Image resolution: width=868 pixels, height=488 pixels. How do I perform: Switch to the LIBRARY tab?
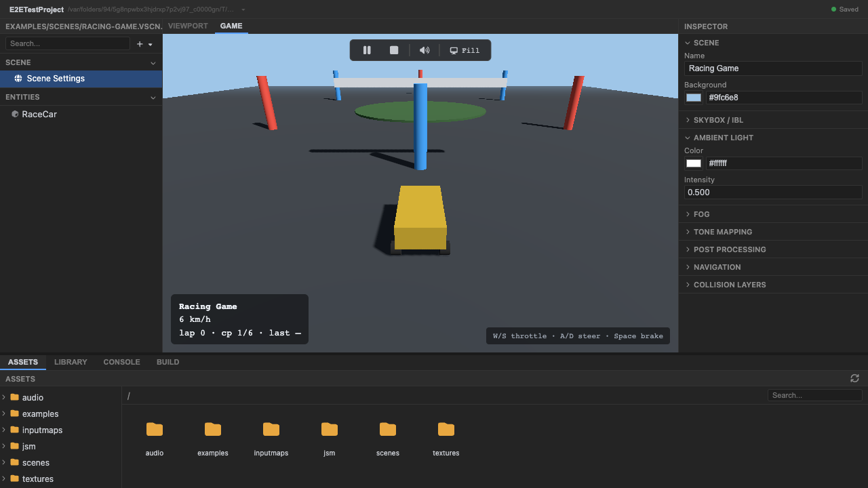click(71, 362)
